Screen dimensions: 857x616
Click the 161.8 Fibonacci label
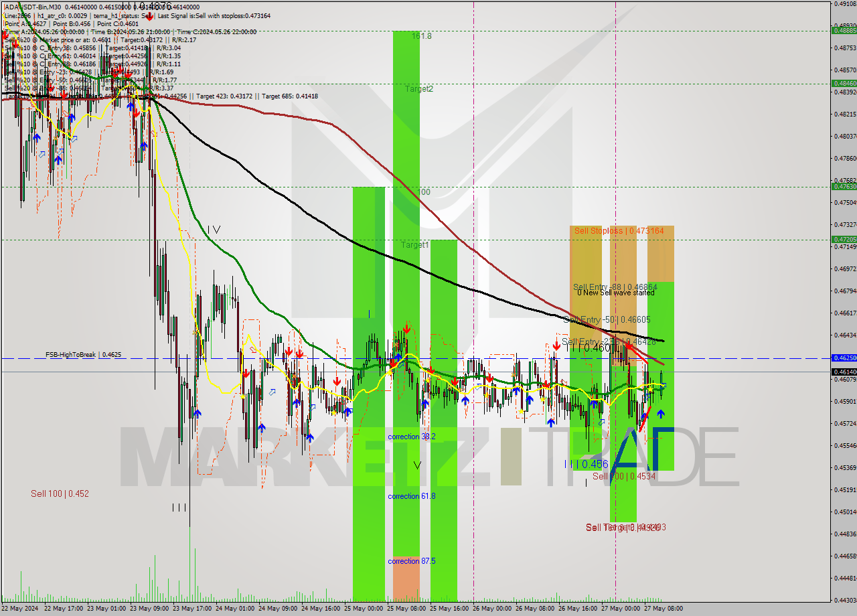click(x=421, y=36)
